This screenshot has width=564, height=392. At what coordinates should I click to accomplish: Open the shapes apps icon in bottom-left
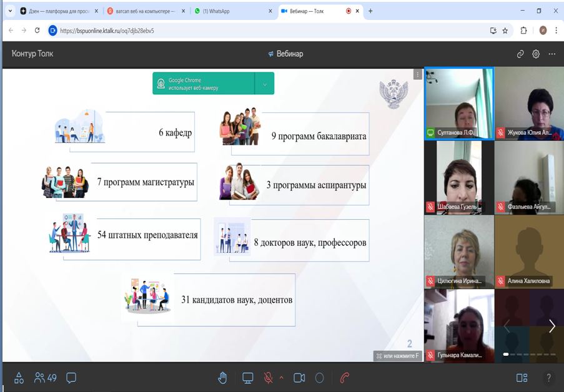19,378
